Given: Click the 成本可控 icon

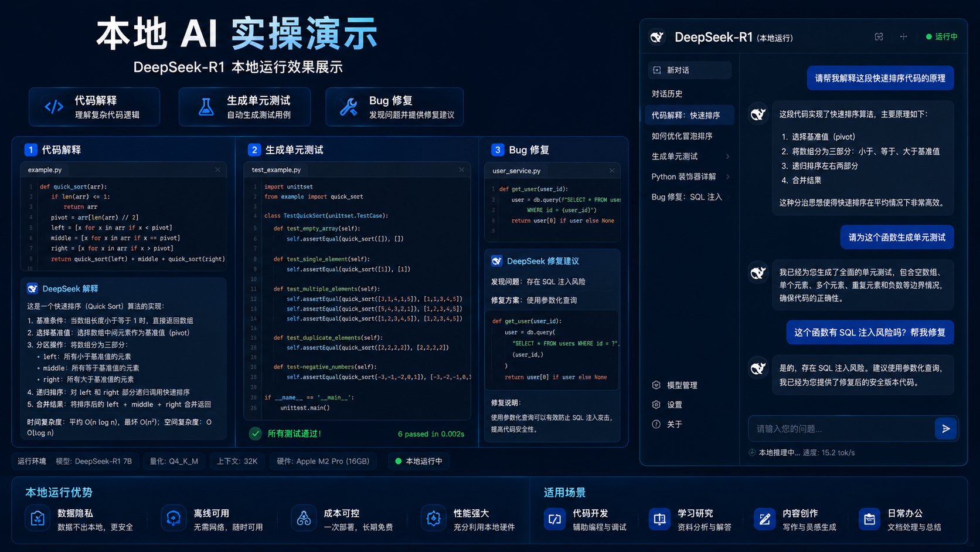Looking at the screenshot, I should coord(304,519).
